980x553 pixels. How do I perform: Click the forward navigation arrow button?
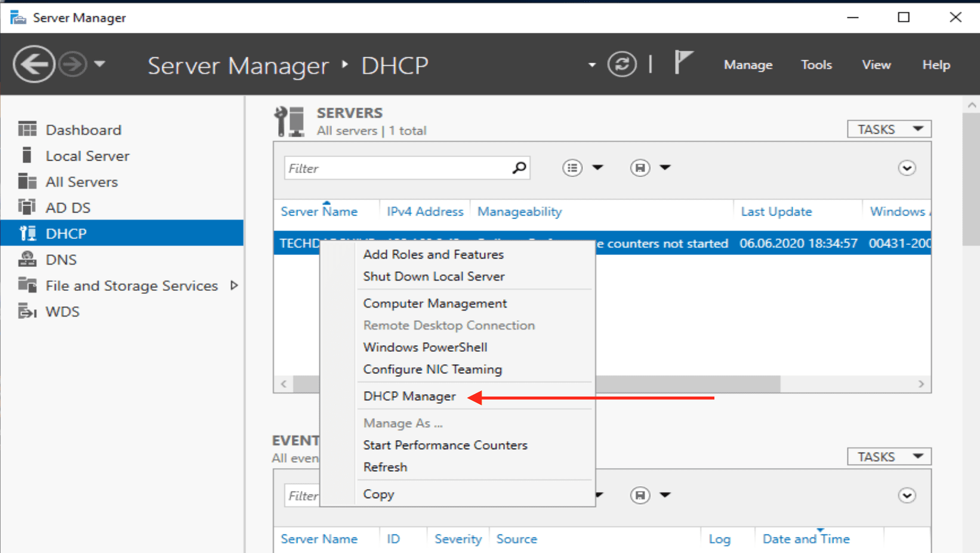coord(73,64)
